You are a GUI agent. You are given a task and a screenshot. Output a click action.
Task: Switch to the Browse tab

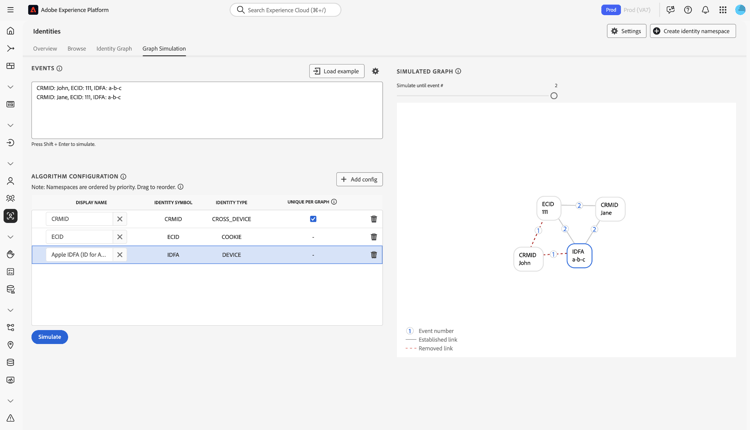coord(77,49)
